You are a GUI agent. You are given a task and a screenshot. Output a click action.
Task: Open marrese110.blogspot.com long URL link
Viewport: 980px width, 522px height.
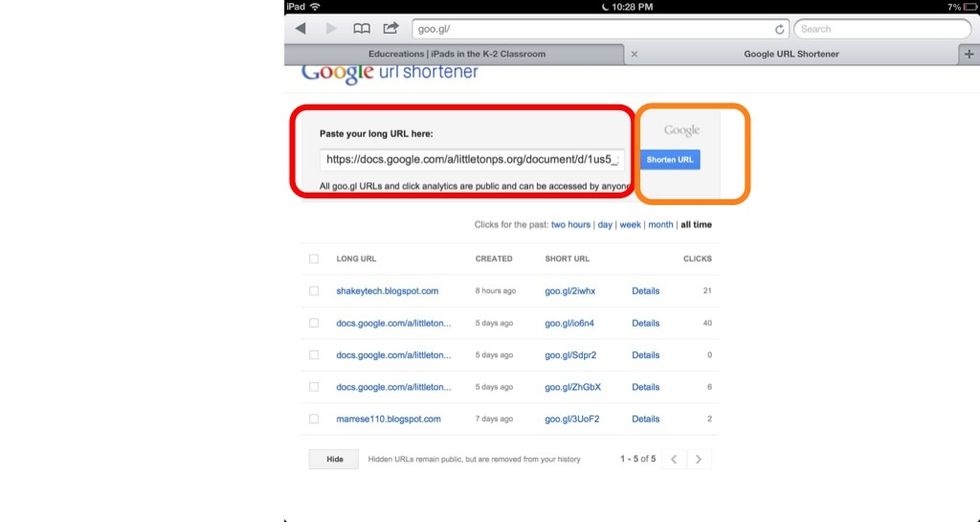388,419
